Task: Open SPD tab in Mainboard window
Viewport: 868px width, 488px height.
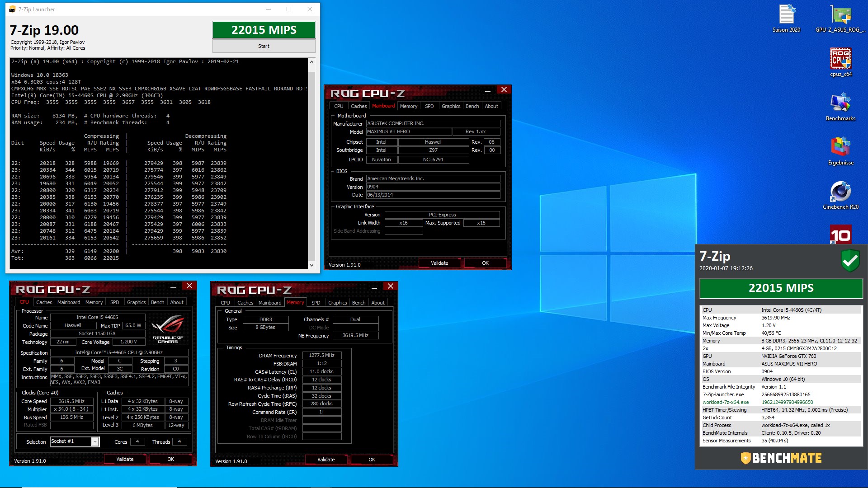Action: pos(429,106)
